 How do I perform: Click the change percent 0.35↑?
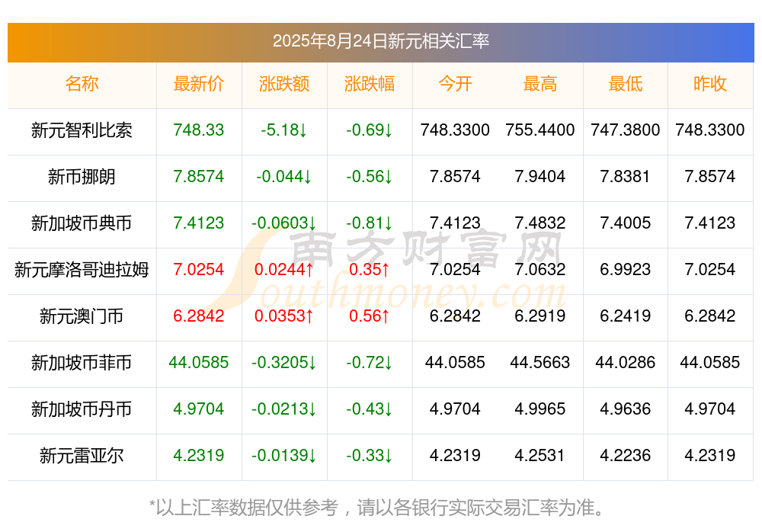coord(370,269)
